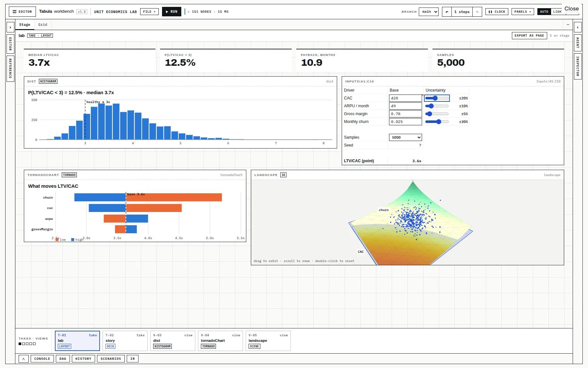Open the DAG panel
This screenshot has height=368, width=588.
63,359
